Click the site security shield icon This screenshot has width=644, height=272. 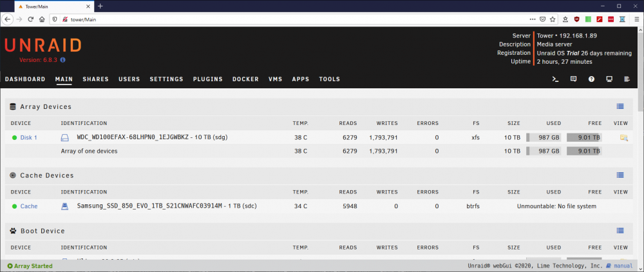55,19
